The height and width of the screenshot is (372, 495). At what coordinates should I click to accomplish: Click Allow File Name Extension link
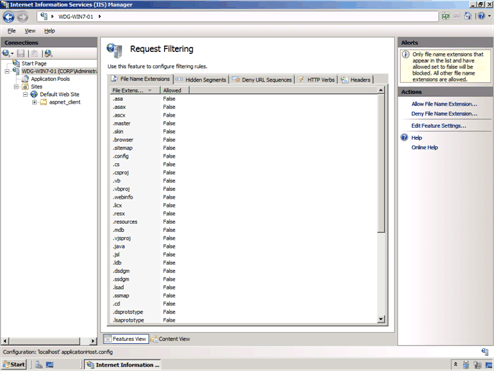coord(444,104)
